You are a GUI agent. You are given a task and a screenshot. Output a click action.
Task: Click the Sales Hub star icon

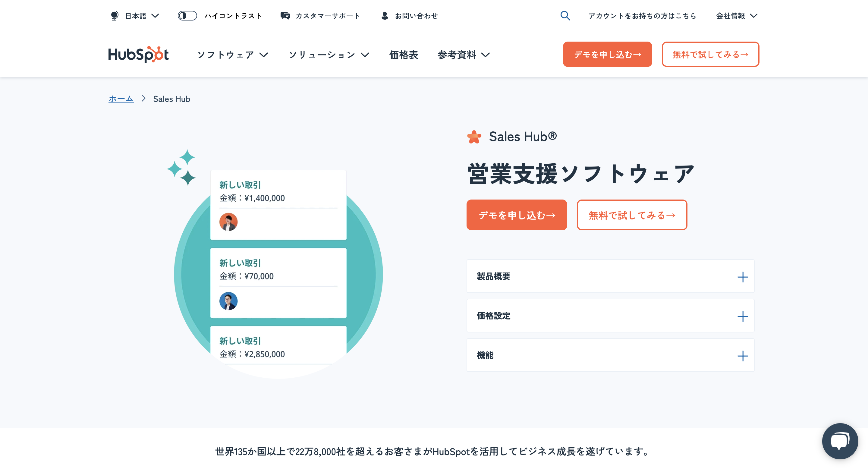pyautogui.click(x=474, y=137)
